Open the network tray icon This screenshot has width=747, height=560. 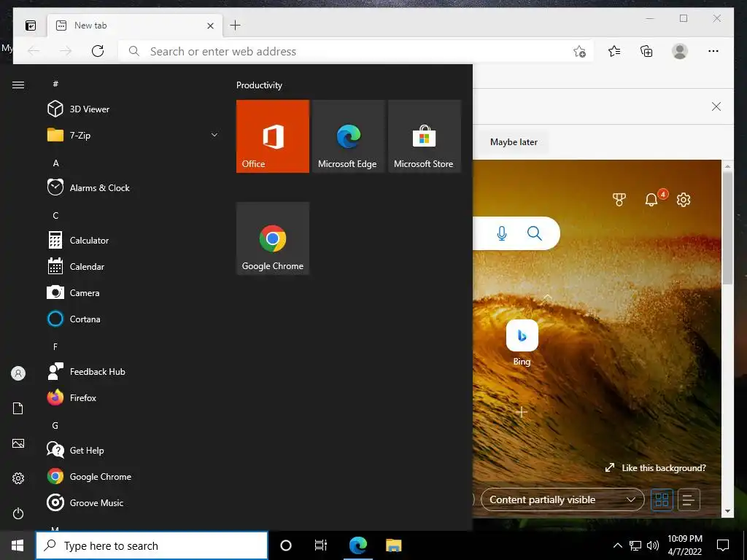coord(635,545)
